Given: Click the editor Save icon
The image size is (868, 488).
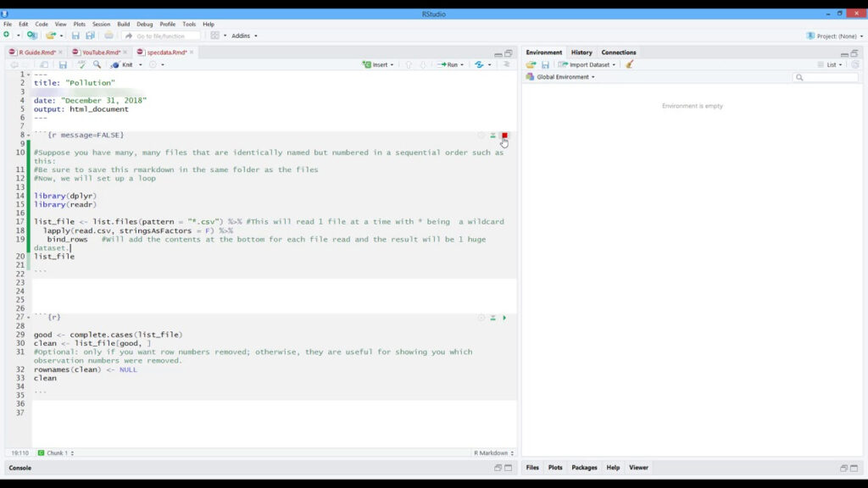Looking at the screenshot, I should pos(63,64).
